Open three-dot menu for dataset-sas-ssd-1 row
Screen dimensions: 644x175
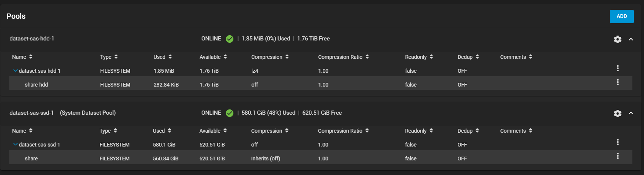click(x=617, y=142)
